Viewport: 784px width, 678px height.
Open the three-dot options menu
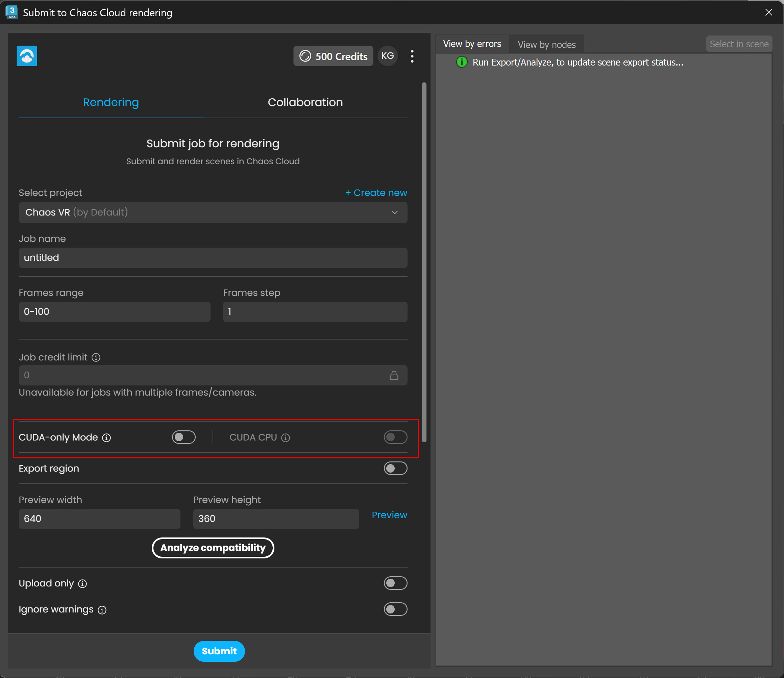click(412, 56)
